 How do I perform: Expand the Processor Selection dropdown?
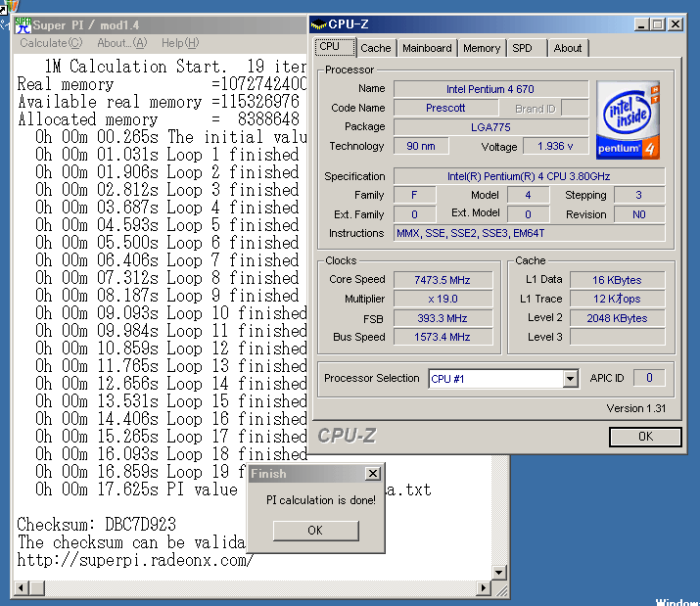coord(570,379)
